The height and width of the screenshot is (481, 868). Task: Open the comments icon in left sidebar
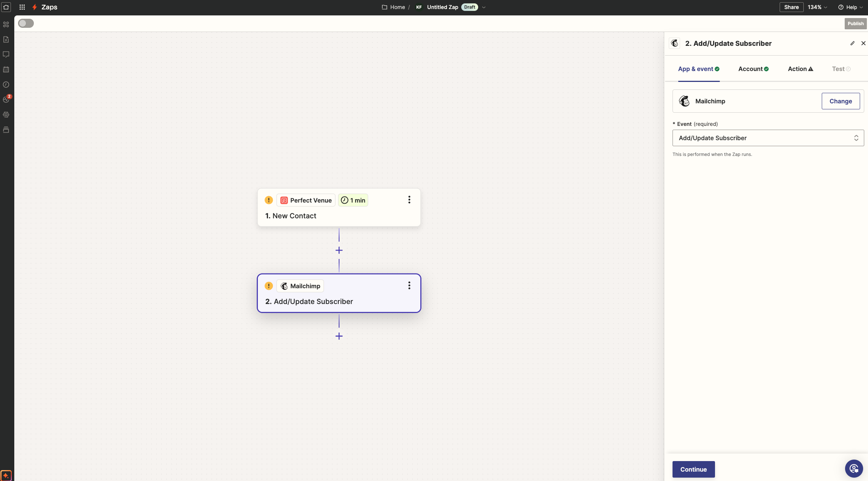[x=6, y=54]
